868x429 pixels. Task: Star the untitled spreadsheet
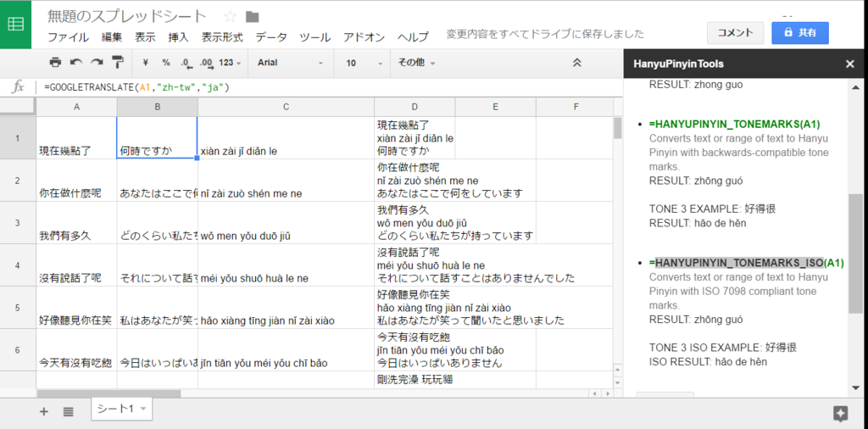(x=230, y=17)
